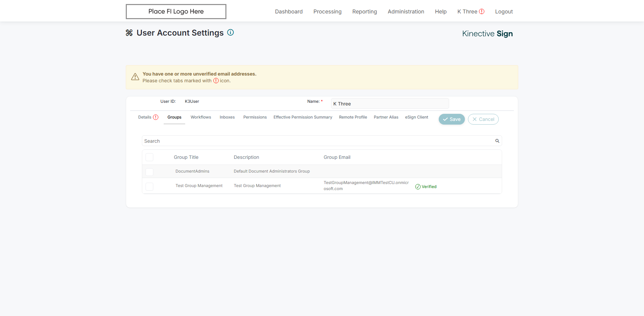Click the info icon beside User Account Settings
Viewport: 644px width, 316px height.
[230, 33]
